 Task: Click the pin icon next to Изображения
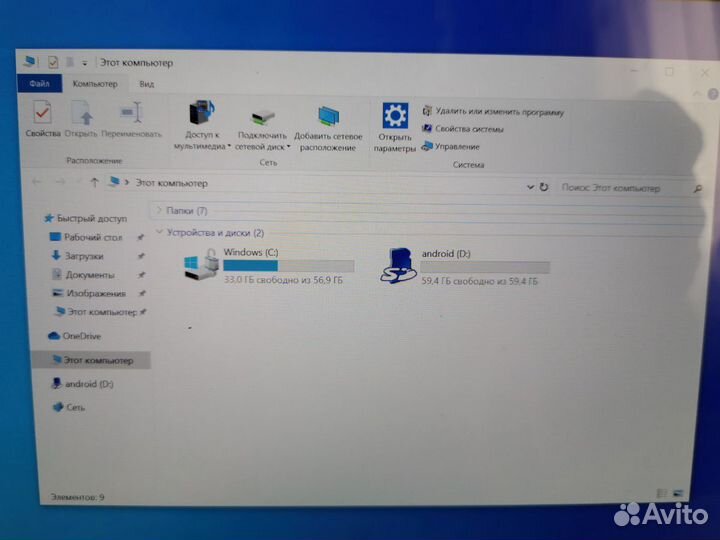[x=142, y=293]
